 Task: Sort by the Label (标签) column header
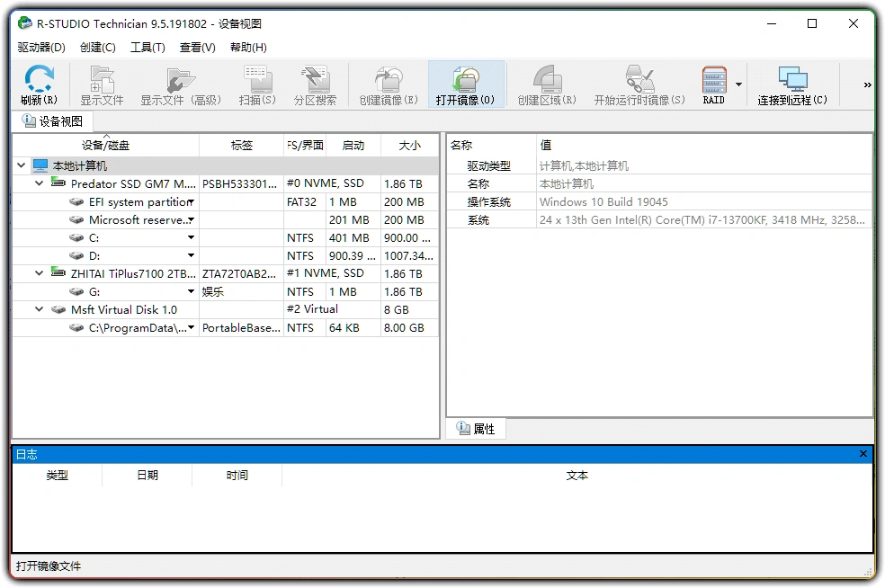click(242, 146)
